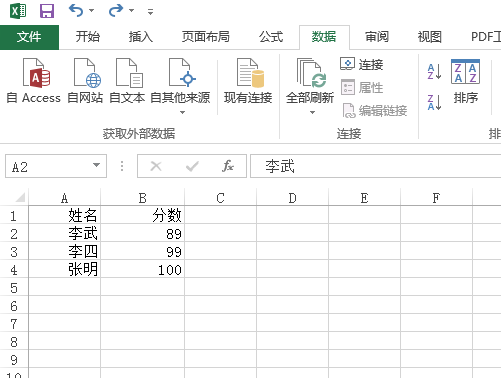Switch to the 开始 tab

coord(88,37)
